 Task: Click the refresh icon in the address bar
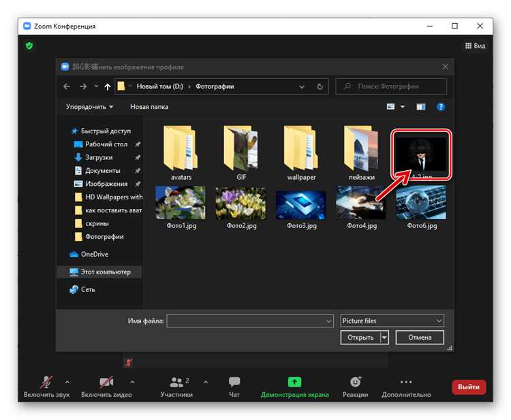[x=320, y=86]
